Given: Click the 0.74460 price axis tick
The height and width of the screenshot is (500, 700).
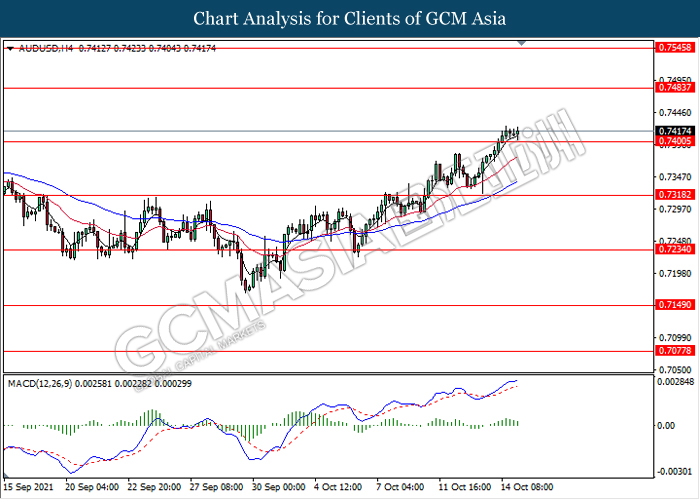Looking at the screenshot, I should (675, 113).
